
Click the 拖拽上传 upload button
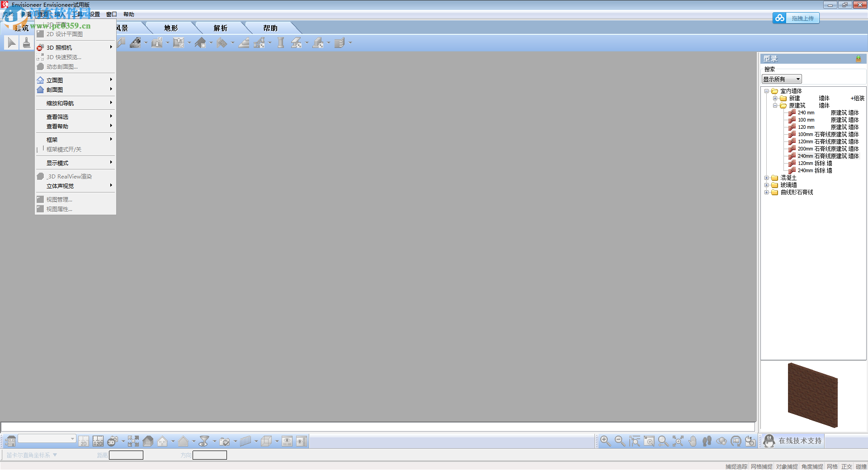pyautogui.click(x=796, y=18)
